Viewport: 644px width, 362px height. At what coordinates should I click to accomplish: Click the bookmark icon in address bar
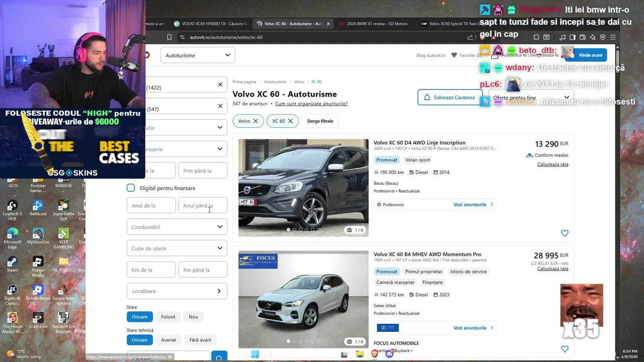click(x=169, y=37)
